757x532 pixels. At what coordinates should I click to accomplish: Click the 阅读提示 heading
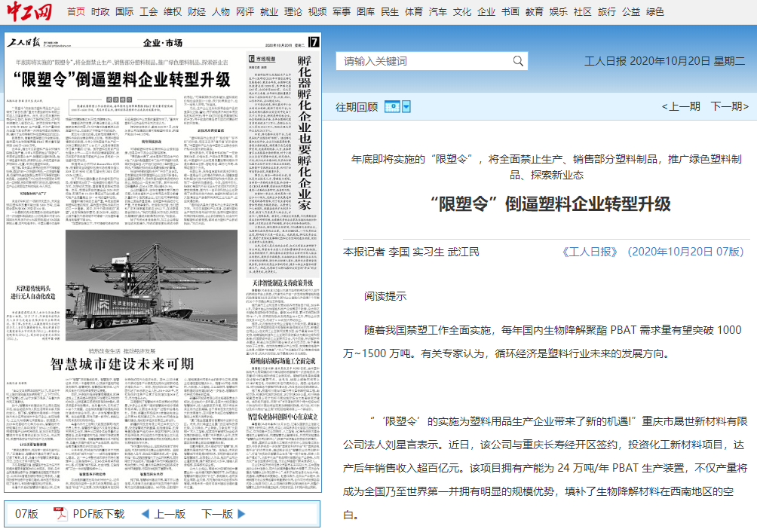pyautogui.click(x=385, y=296)
